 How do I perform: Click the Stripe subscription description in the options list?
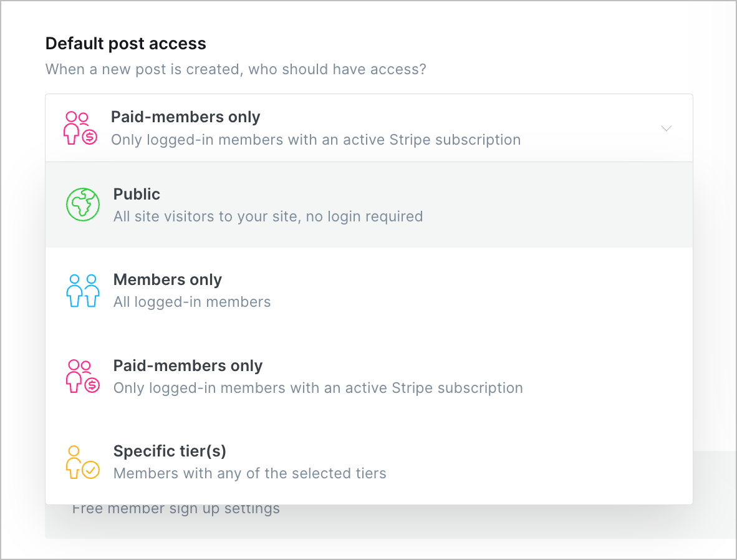click(x=318, y=388)
